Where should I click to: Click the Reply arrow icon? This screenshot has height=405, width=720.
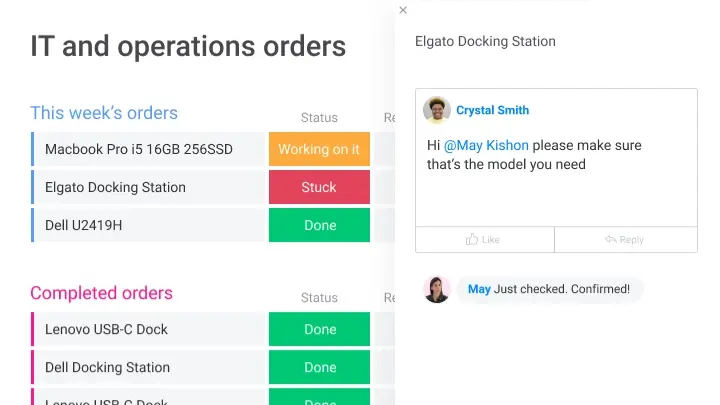click(611, 240)
